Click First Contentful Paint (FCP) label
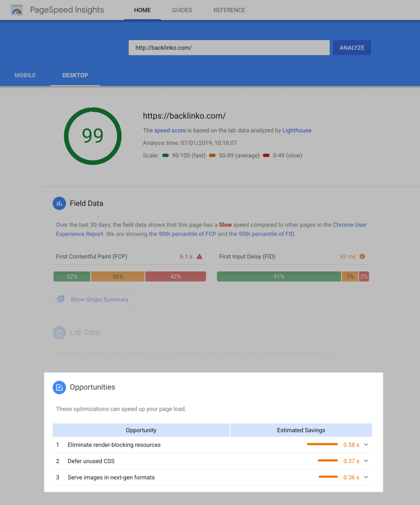This screenshot has width=420, height=505. tap(91, 257)
